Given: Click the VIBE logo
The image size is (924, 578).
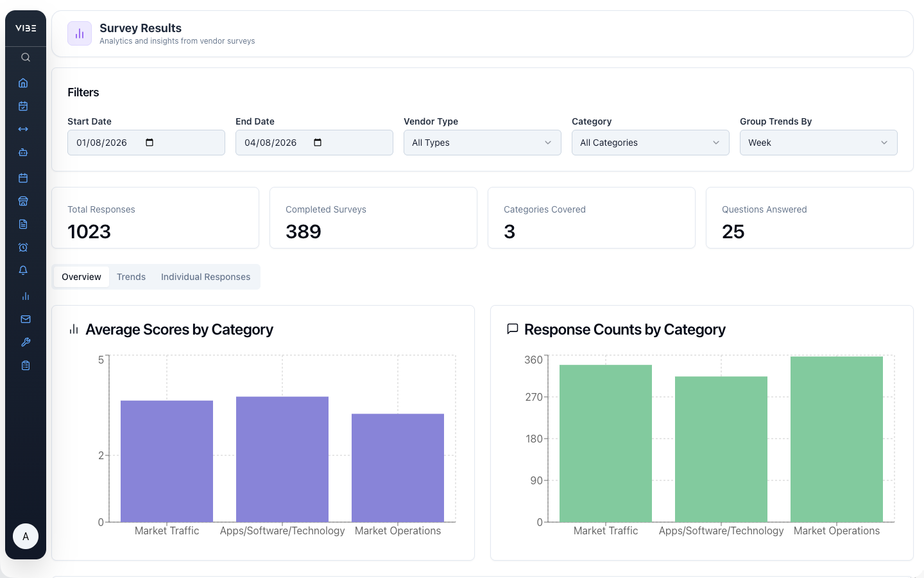Looking at the screenshot, I should (26, 28).
